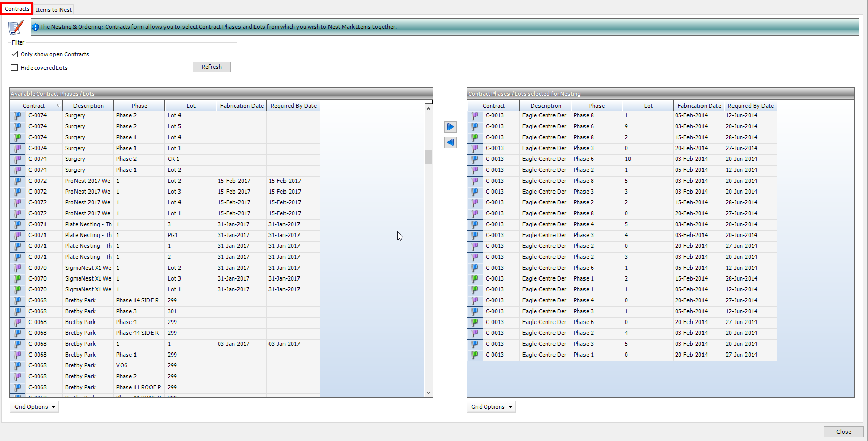Open the left Grid Options dropdown
Image resolution: width=868 pixels, height=441 pixels.
point(35,407)
